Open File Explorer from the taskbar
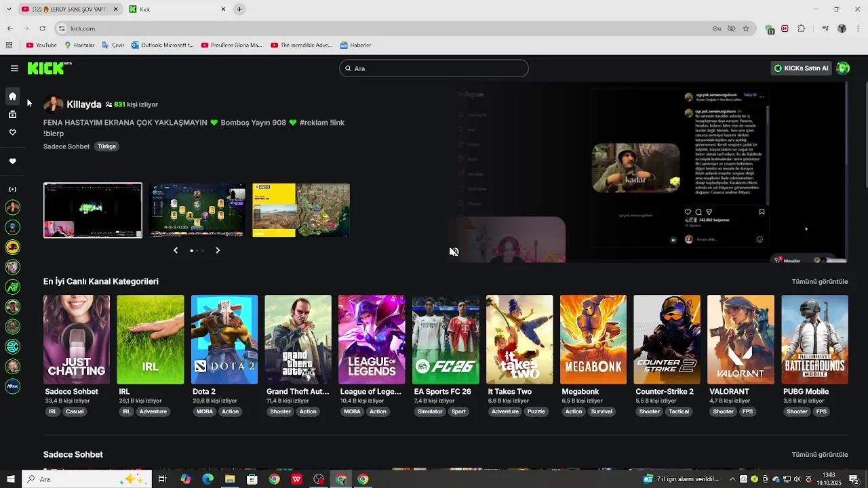868x488 pixels. (x=230, y=479)
